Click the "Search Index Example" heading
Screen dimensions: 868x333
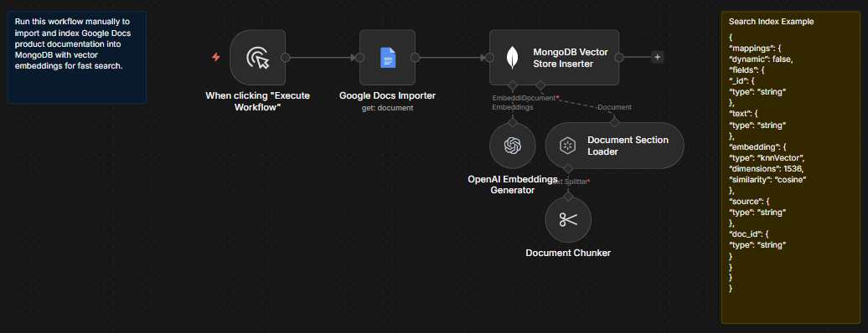tap(771, 22)
